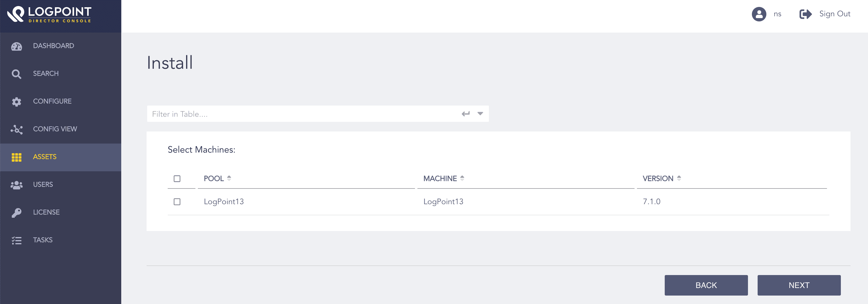Click the Search magnifier icon in sidebar
The height and width of the screenshot is (304, 868).
click(x=17, y=74)
